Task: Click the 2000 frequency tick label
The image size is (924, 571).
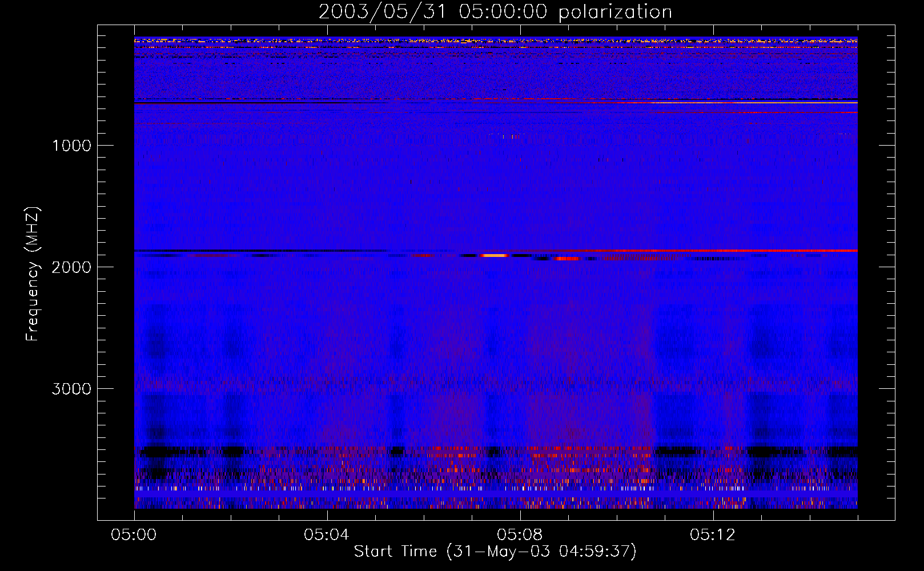Action: (x=71, y=267)
